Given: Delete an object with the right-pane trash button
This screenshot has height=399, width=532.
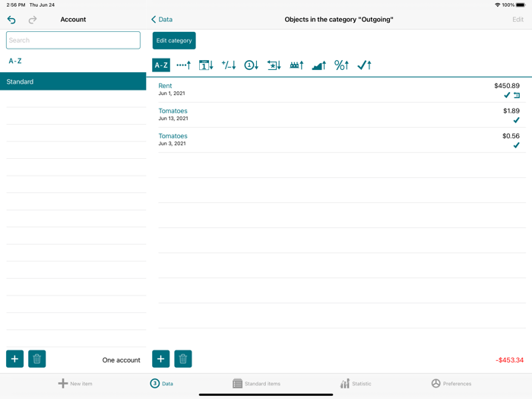Looking at the screenshot, I should click(x=183, y=359).
